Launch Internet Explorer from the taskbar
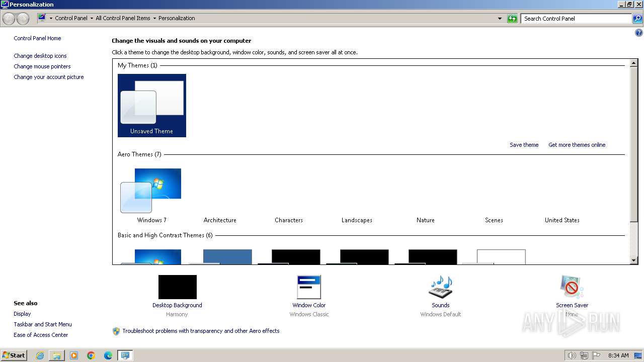The width and height of the screenshot is (644, 362). pyautogui.click(x=40, y=355)
